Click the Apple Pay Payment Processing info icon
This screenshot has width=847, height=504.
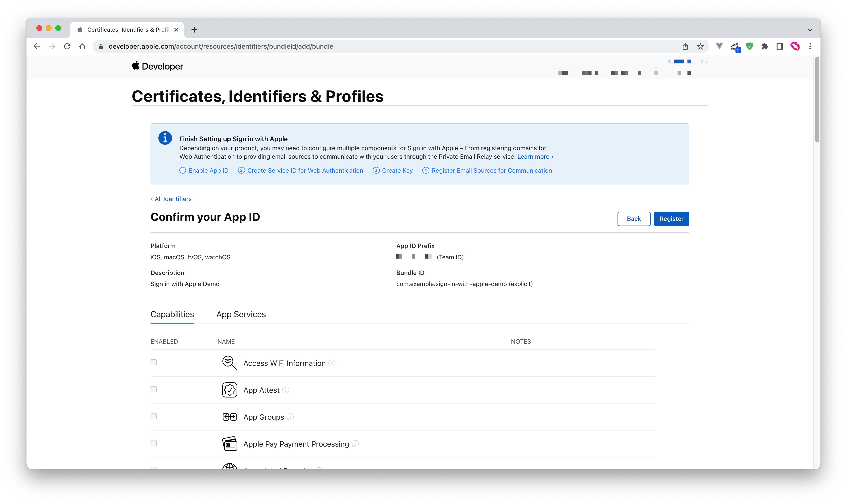(355, 444)
